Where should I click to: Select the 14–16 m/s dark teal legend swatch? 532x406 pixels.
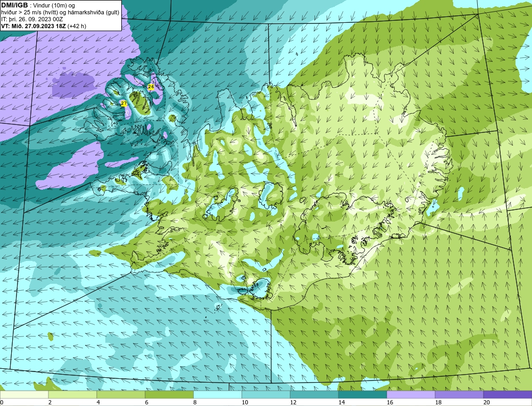click(x=363, y=394)
